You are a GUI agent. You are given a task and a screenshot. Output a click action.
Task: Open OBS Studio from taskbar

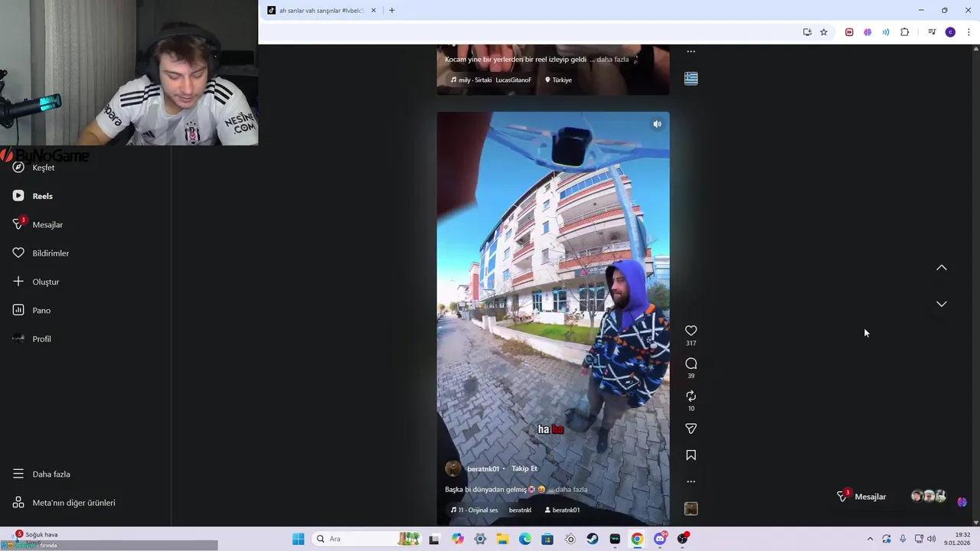point(682,539)
